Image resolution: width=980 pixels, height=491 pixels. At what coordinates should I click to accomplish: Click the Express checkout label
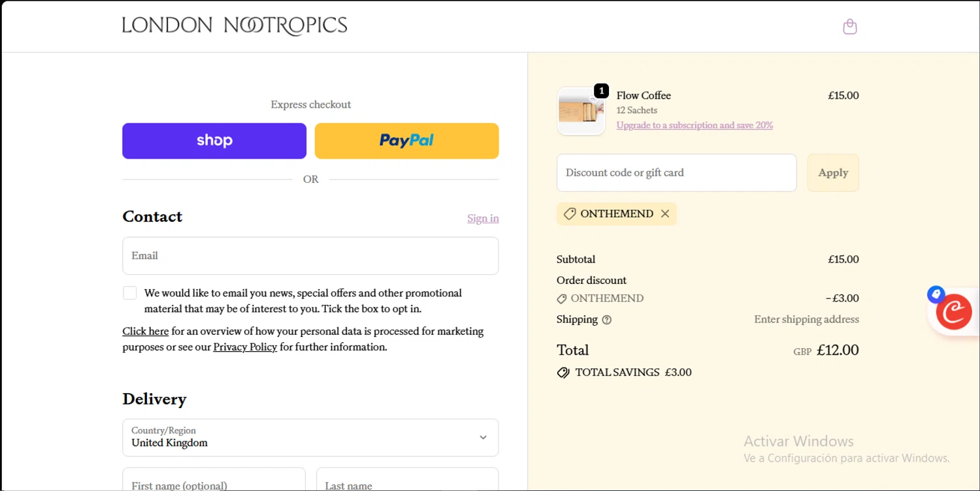click(x=311, y=104)
